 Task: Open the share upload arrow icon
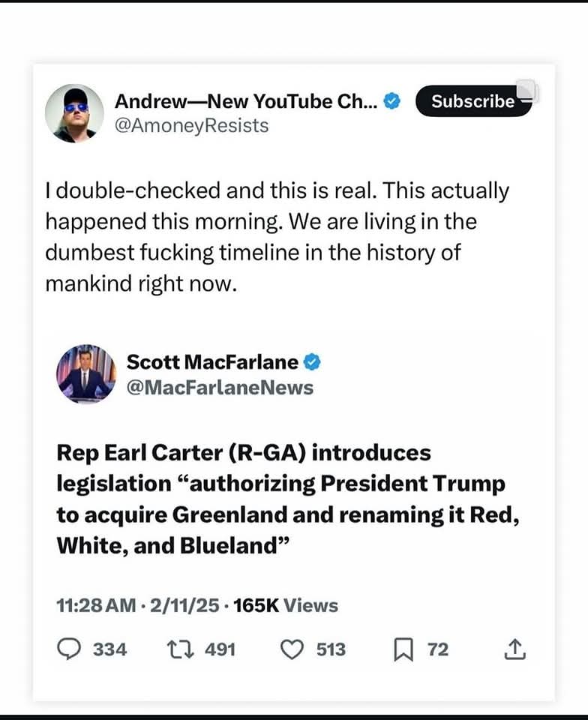514,649
